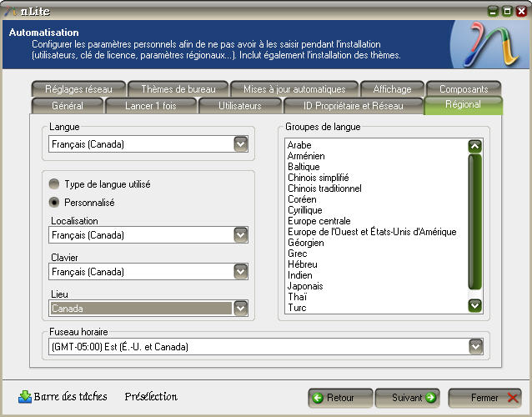Image resolution: width=532 pixels, height=417 pixels.
Task: Open the ID Propriétaire et Réseau tab
Action: [x=354, y=106]
